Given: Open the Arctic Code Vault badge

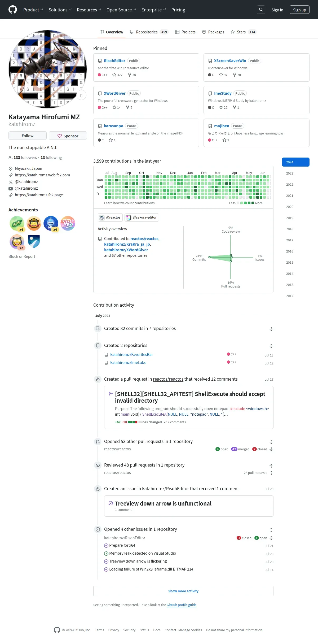Looking at the screenshot, I should [34, 242].
